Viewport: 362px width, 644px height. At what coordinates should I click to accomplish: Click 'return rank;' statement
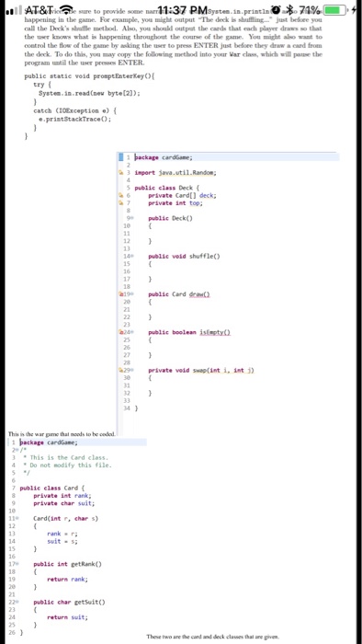click(x=68, y=579)
